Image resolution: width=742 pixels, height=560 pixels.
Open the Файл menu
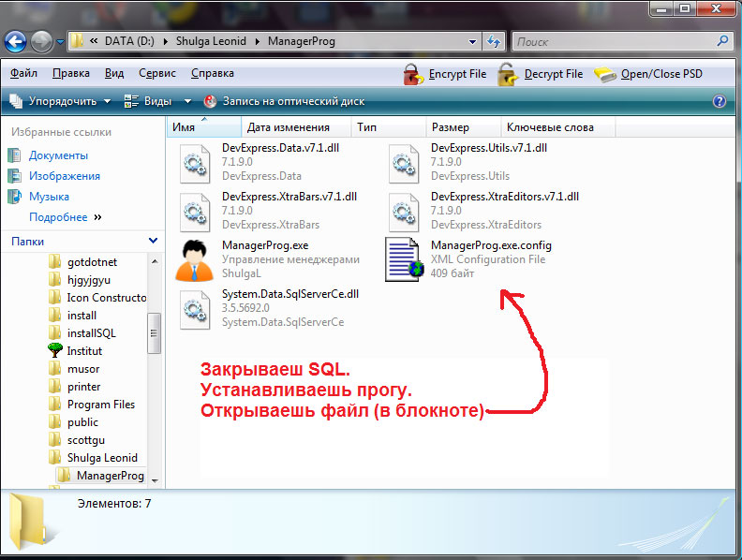pos(23,73)
